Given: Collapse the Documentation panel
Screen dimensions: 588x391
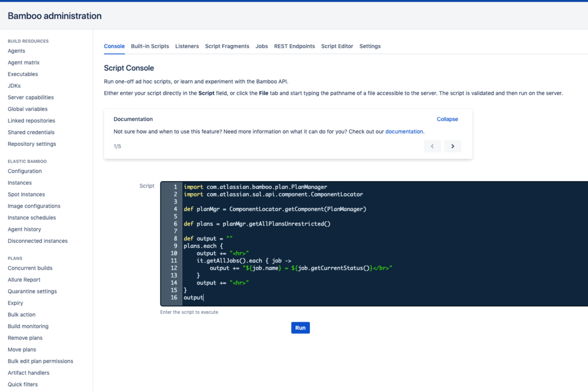Looking at the screenshot, I should click(447, 119).
